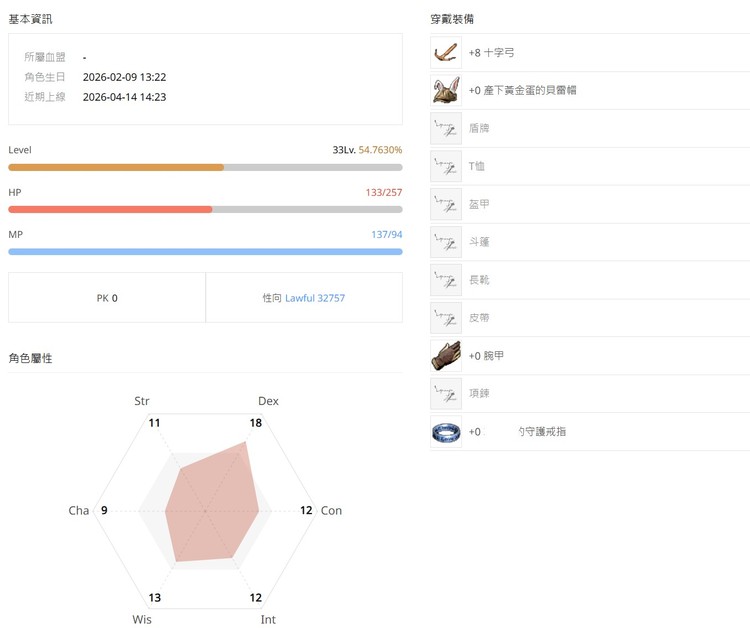Click the PK 0 cell
Viewport: 750px width, 628px height.
[107, 298]
